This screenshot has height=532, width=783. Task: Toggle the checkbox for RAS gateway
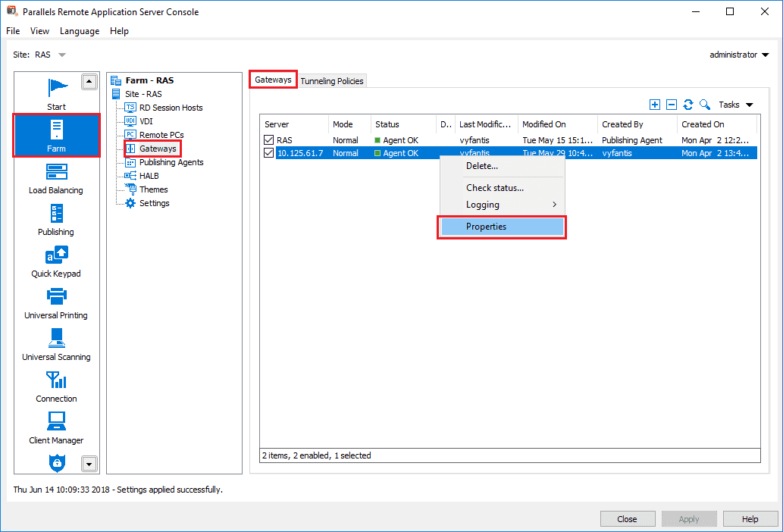[x=268, y=140]
